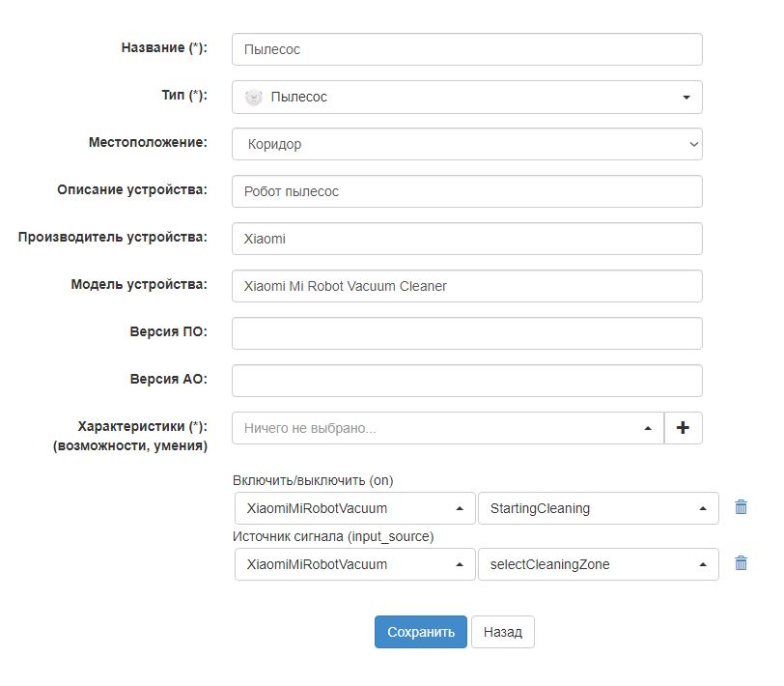
Task: Click the trash icon next to selectCleaningZone row
Action: pos(742,564)
